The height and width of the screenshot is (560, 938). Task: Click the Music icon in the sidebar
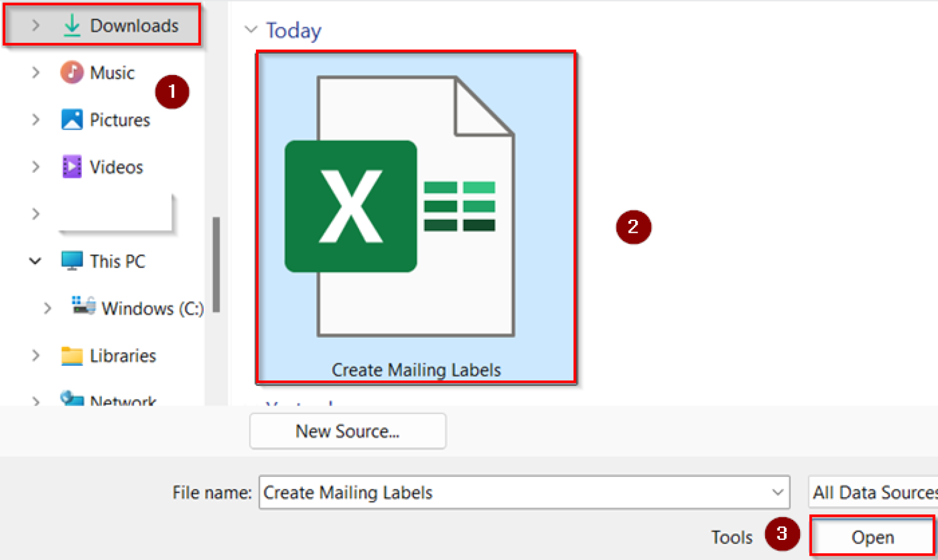point(71,72)
